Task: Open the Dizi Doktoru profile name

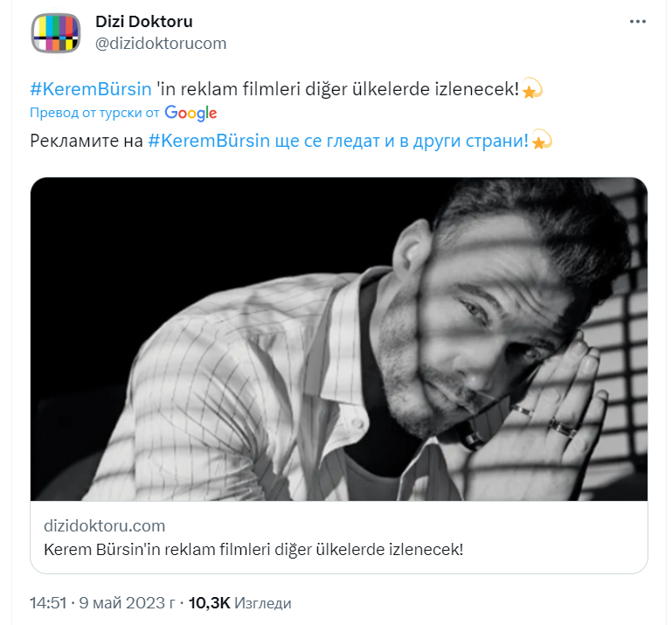Action: pyautogui.click(x=143, y=22)
